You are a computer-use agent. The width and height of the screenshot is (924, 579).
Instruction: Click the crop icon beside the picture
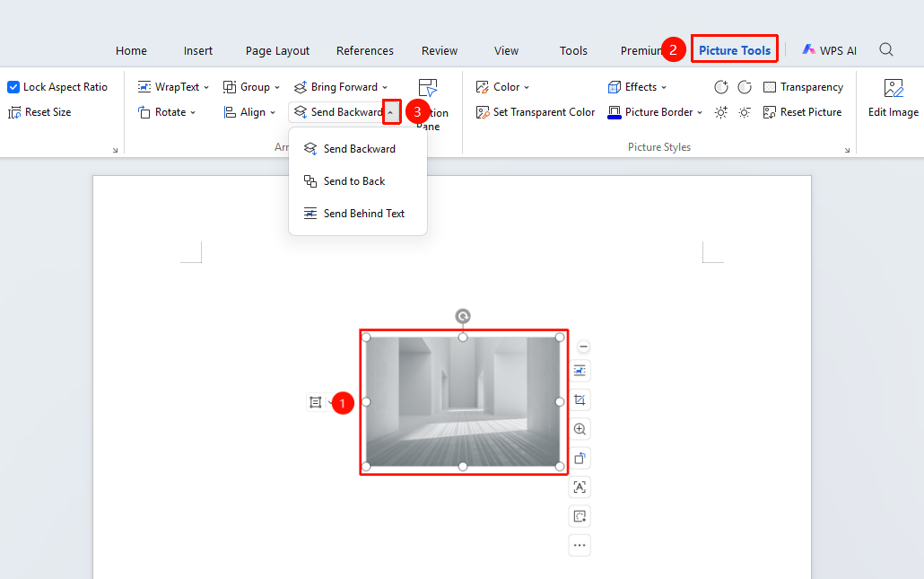pos(580,400)
